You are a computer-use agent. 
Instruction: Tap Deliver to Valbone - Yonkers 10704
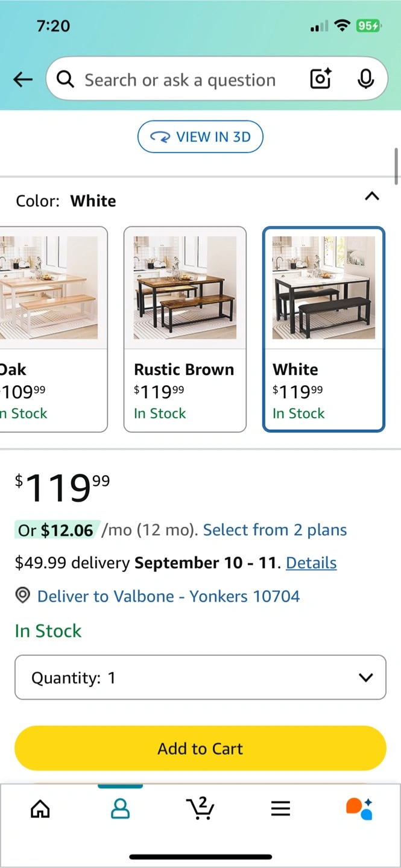[168, 596]
